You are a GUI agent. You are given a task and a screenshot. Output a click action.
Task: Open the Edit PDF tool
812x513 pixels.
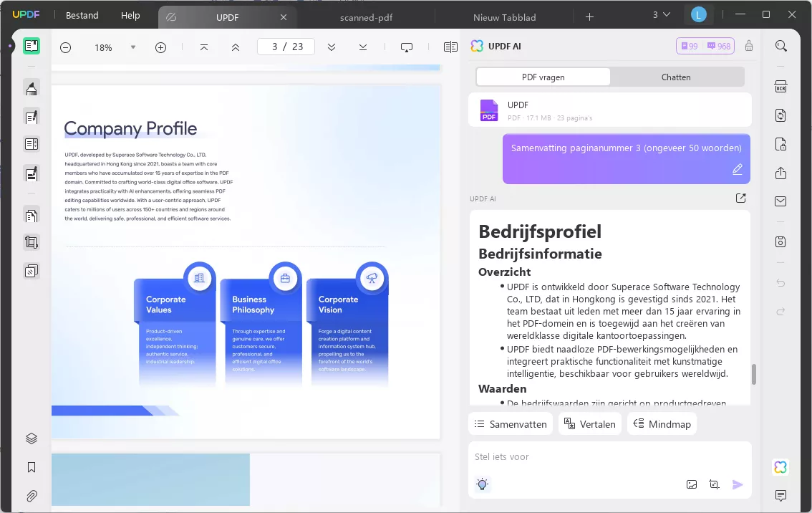[32, 117]
